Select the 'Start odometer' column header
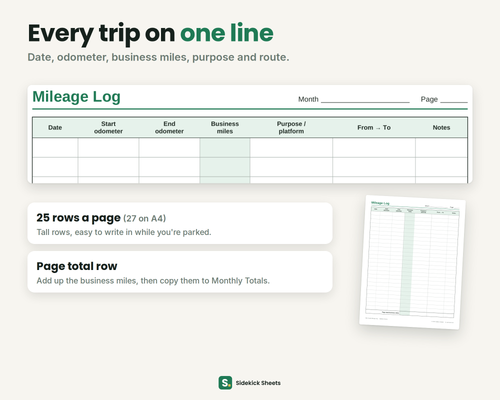 pos(108,127)
